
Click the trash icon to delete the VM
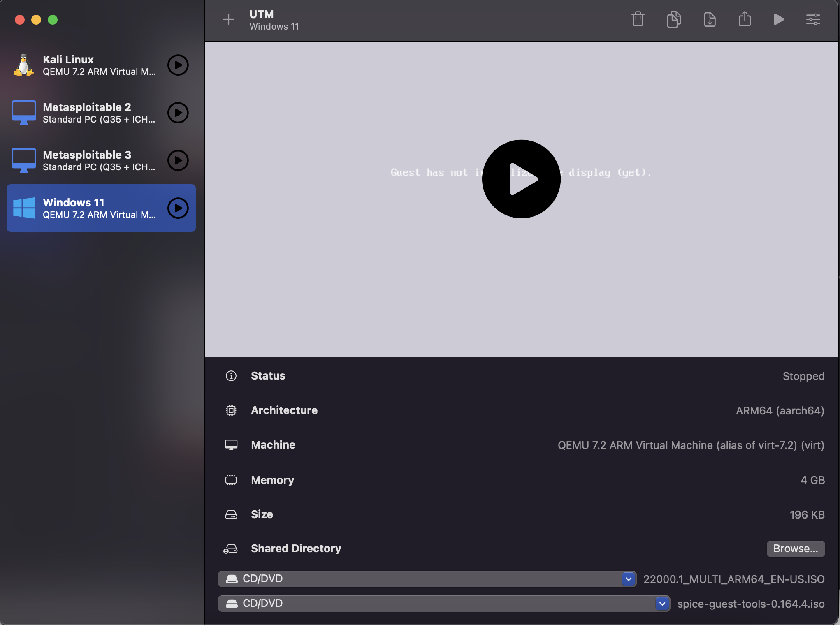pos(638,19)
